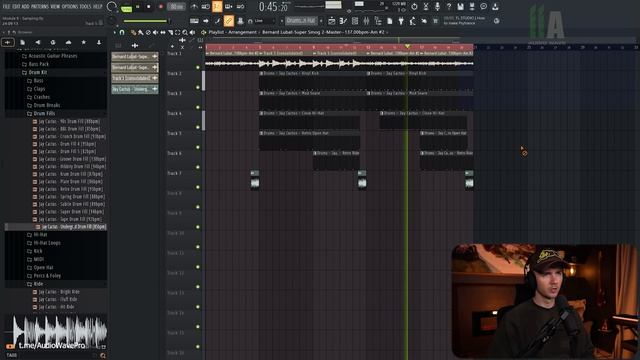Image resolution: width=640 pixels, height=360 pixels.
Task: Open the Browser view button
Action: [x=378, y=21]
